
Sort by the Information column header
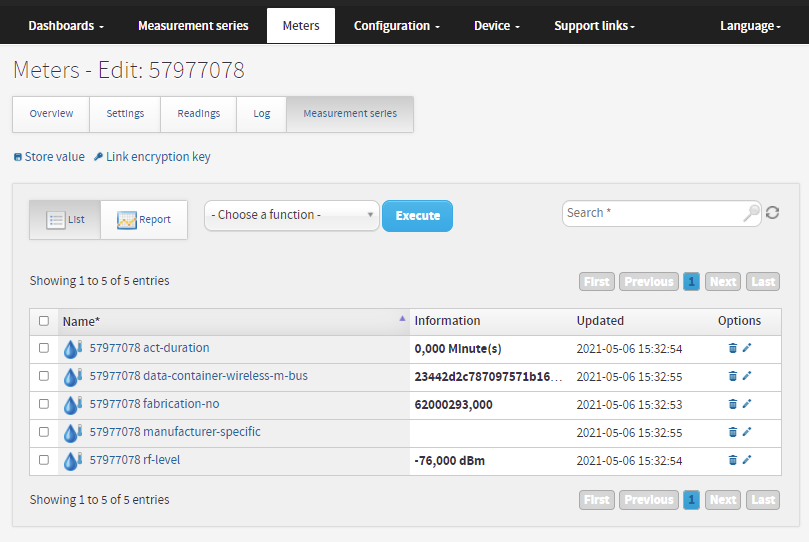447,321
